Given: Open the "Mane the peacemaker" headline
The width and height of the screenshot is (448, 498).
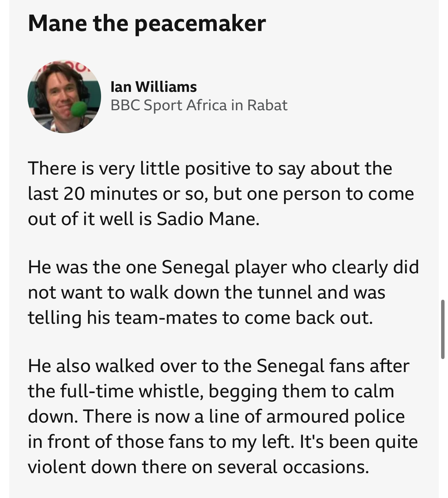Looking at the screenshot, I should (147, 23).
